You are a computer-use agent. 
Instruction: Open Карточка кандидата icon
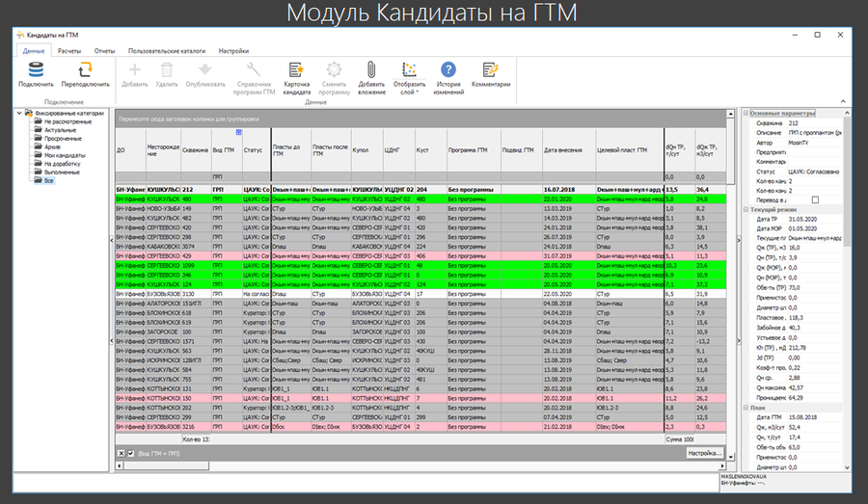click(296, 69)
